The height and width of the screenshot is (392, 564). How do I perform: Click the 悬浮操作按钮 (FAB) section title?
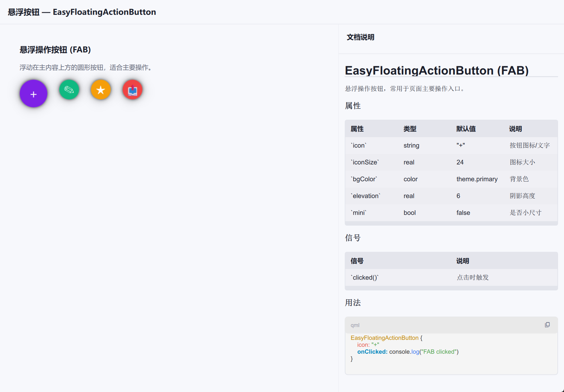click(55, 50)
